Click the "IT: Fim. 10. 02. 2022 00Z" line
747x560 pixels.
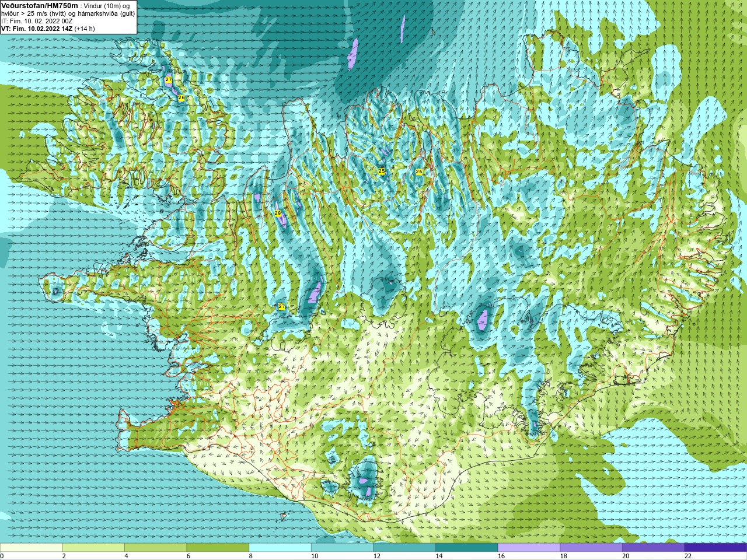tap(37, 21)
